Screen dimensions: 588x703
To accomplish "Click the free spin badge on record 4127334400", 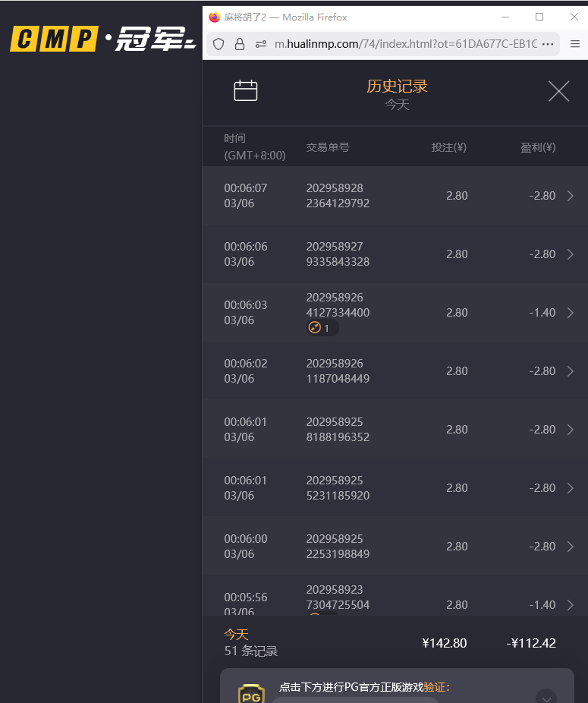I will (x=322, y=328).
